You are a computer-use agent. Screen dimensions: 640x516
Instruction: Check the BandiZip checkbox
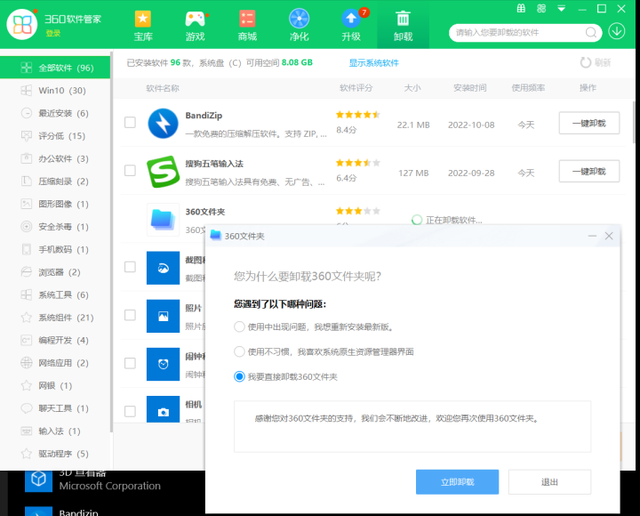[130, 122]
